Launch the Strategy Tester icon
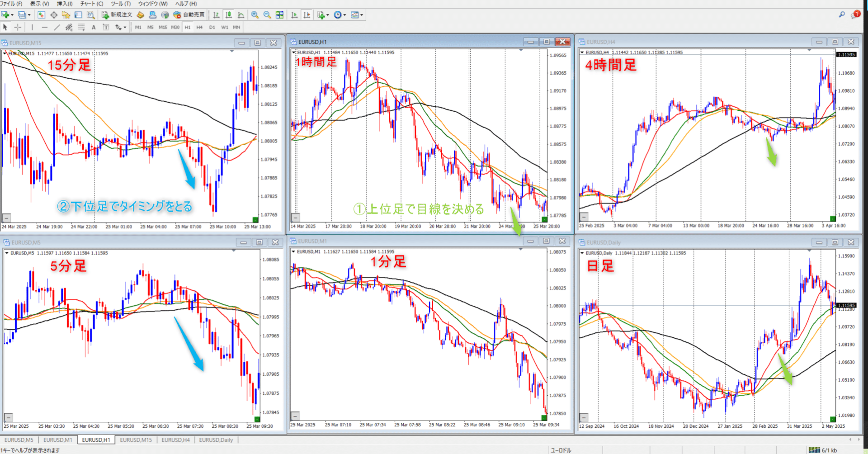Screen dimensions: 868x454 91,15
